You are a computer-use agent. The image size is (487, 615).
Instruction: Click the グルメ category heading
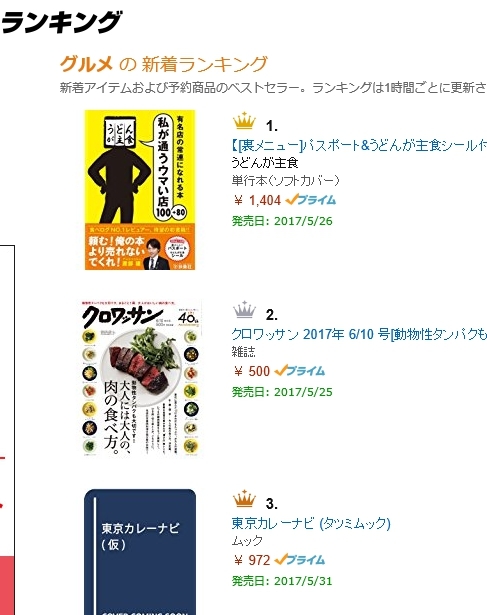pyautogui.click(x=86, y=64)
